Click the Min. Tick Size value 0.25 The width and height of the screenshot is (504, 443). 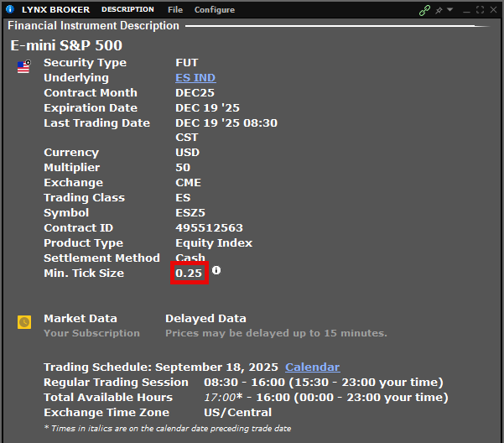pos(189,274)
